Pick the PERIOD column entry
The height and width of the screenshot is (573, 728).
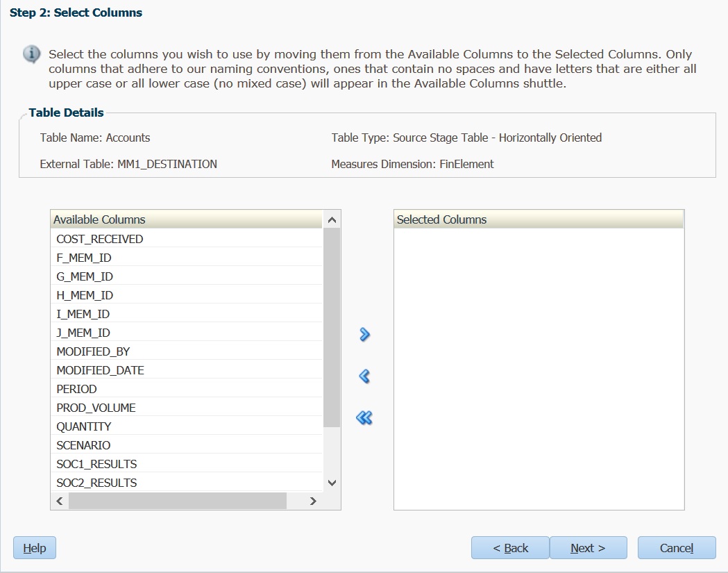click(x=77, y=389)
